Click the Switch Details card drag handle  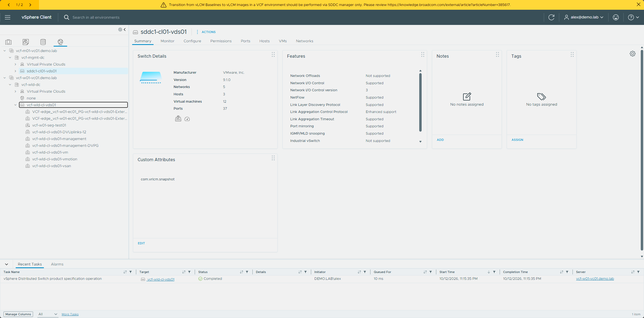[273, 54]
